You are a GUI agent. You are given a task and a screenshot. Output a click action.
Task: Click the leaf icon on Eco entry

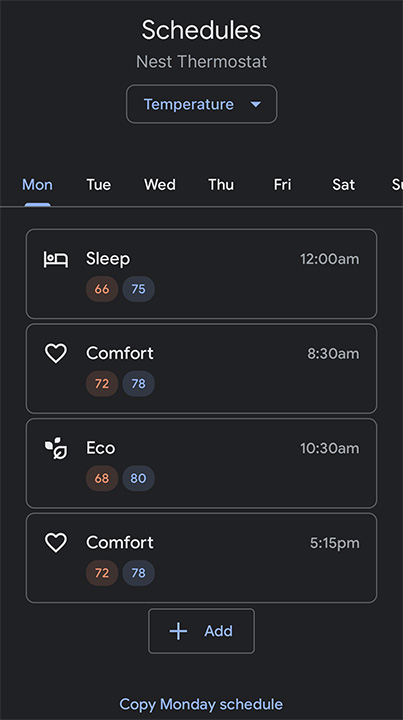56,448
